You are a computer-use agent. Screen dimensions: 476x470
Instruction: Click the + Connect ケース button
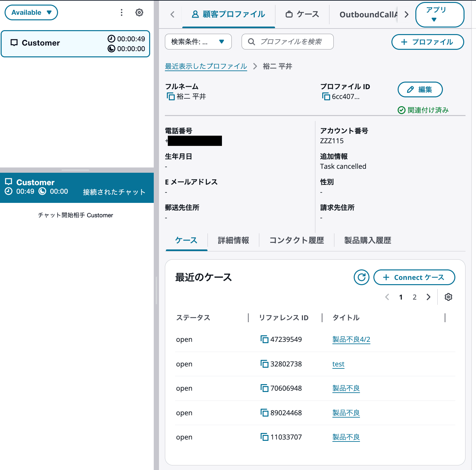pyautogui.click(x=414, y=277)
